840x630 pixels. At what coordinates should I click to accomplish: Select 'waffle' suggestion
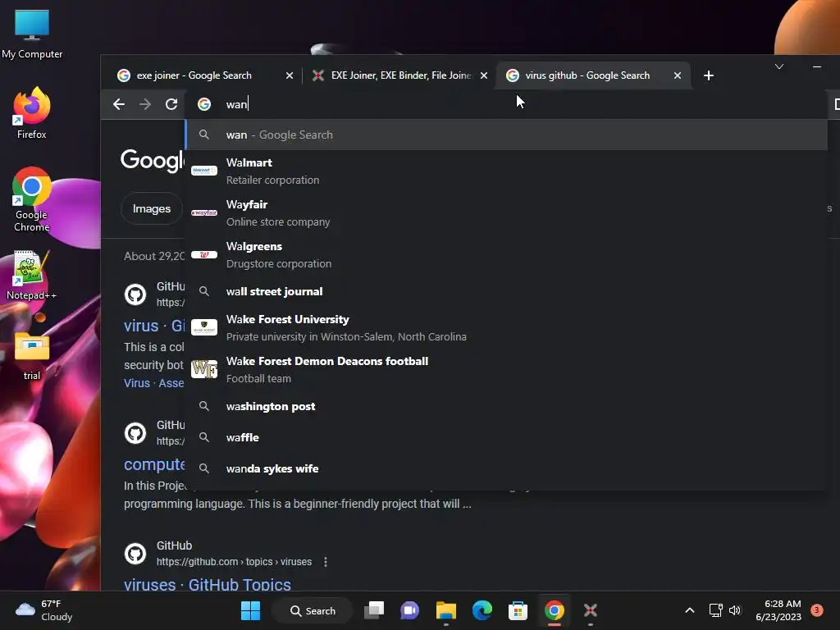pyautogui.click(x=506, y=437)
